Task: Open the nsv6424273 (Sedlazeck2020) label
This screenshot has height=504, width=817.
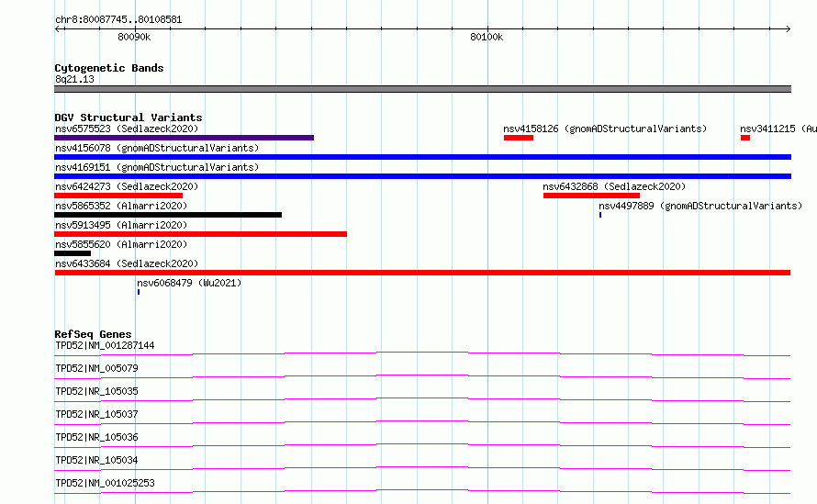Action: (127, 186)
